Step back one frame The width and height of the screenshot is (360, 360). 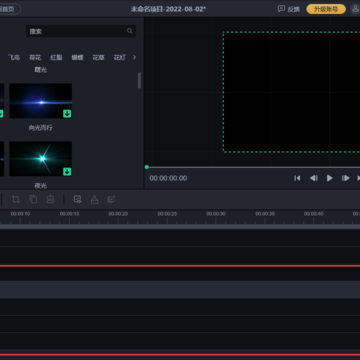(314, 178)
